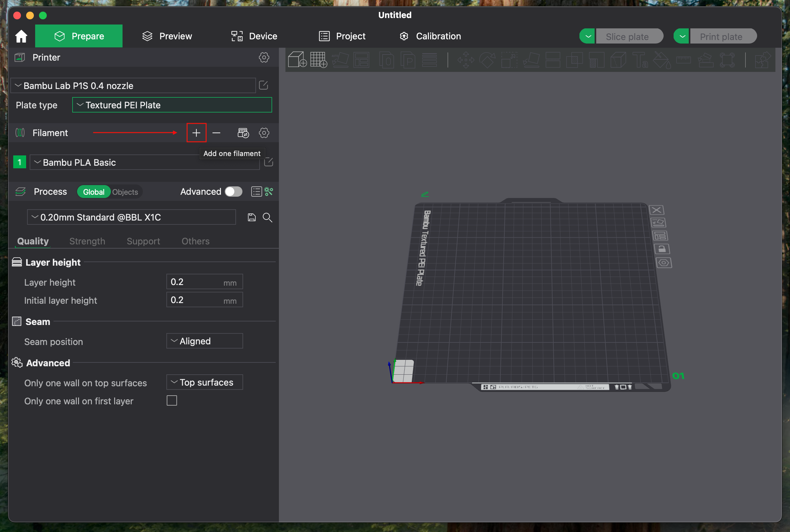Expand the Seam position Aligned dropdown
The height and width of the screenshot is (532, 790).
point(204,341)
